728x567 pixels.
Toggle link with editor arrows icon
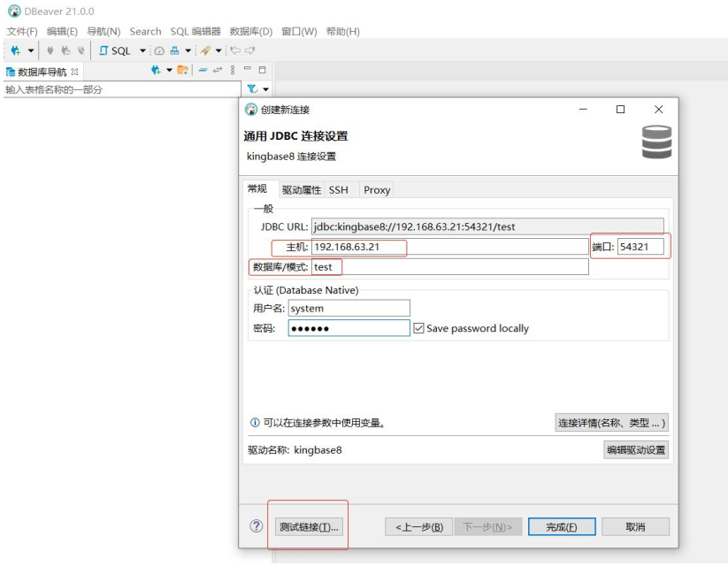coord(218,70)
